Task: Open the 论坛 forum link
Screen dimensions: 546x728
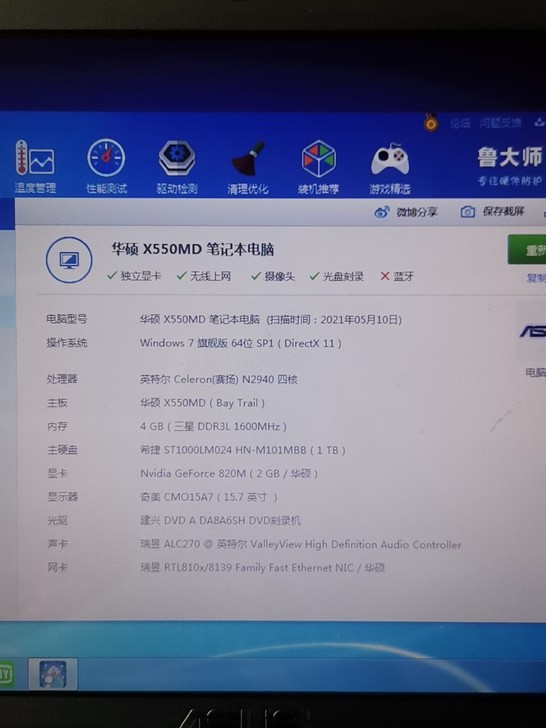Action: [460, 123]
